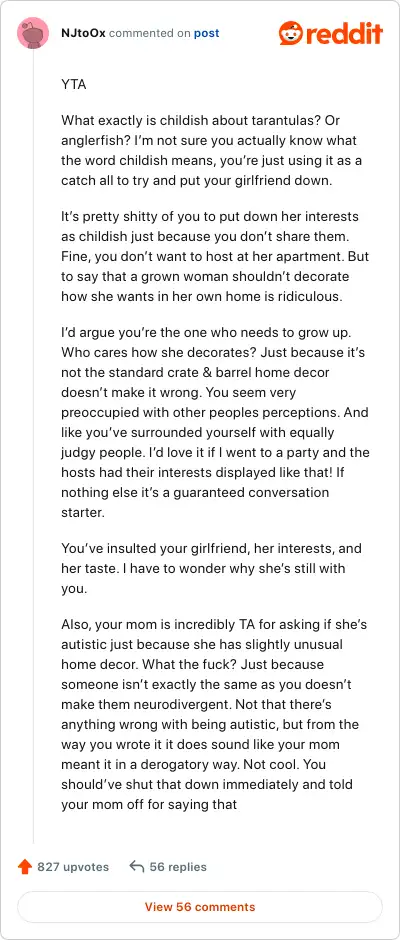
Task: Click the YTA verdict text
Action: (74, 85)
